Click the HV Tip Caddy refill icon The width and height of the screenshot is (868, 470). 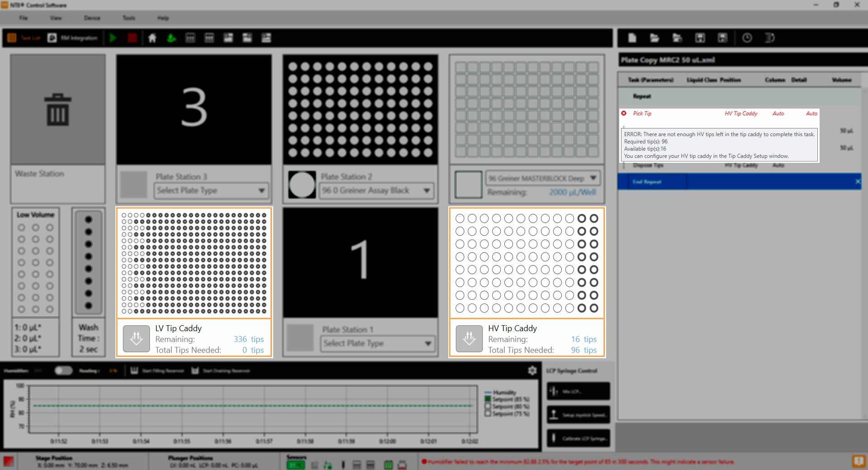point(469,338)
